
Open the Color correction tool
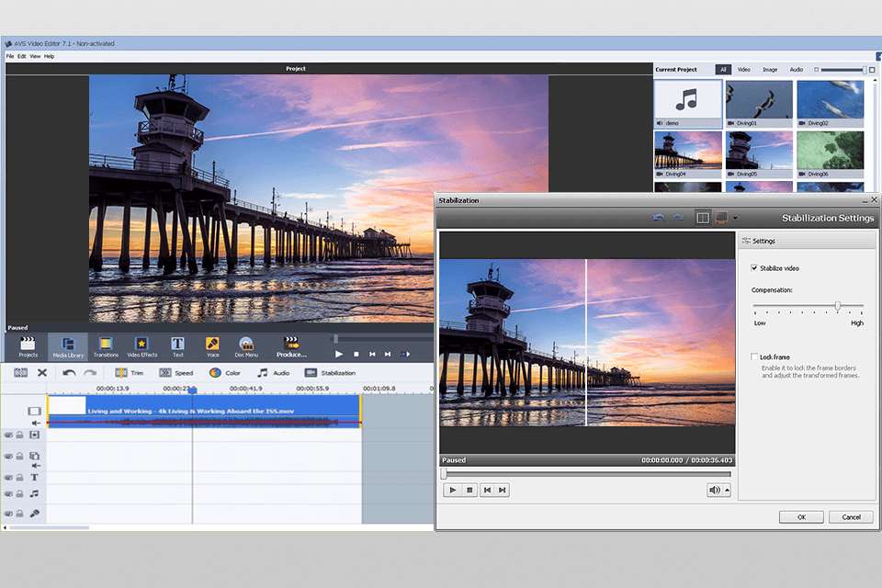224,373
